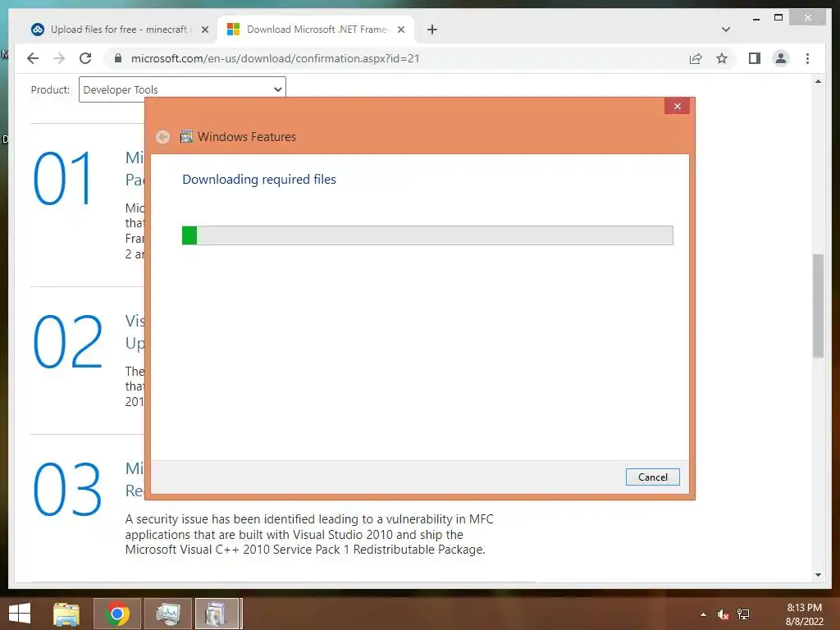Click the page scrollbar down arrow
Image resolution: width=840 pixels, height=630 pixels.
tap(818, 575)
